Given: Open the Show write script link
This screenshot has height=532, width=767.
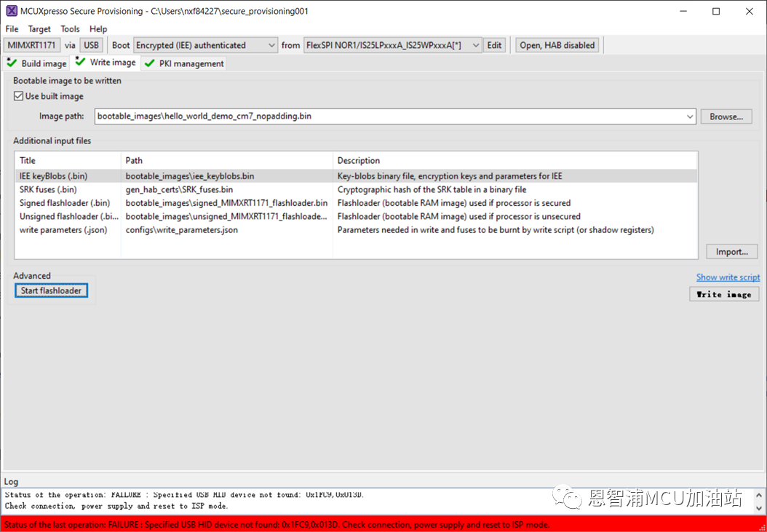Looking at the screenshot, I should [x=728, y=277].
